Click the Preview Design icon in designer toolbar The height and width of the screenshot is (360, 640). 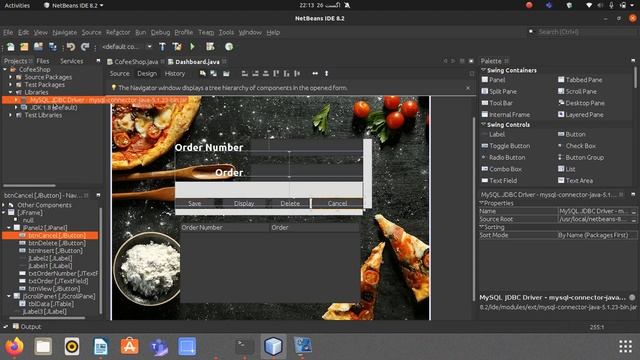226,73
